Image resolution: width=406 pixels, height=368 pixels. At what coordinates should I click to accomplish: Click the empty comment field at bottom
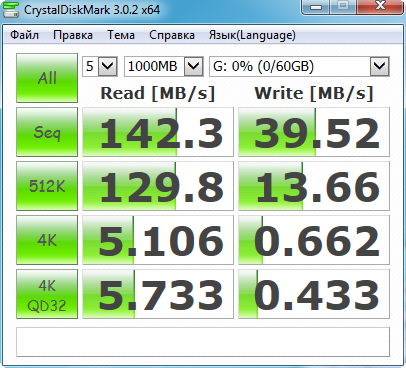tap(203, 342)
